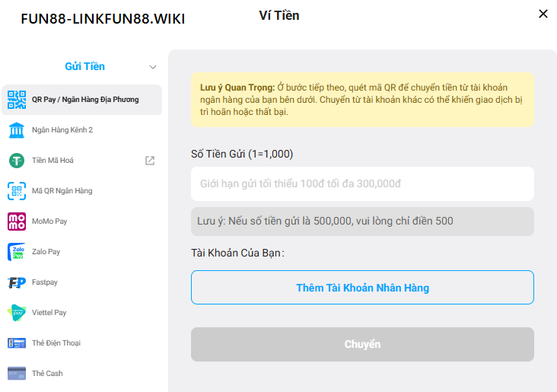
Task: Click the Fastpay FP logo icon
Action: 17,282
